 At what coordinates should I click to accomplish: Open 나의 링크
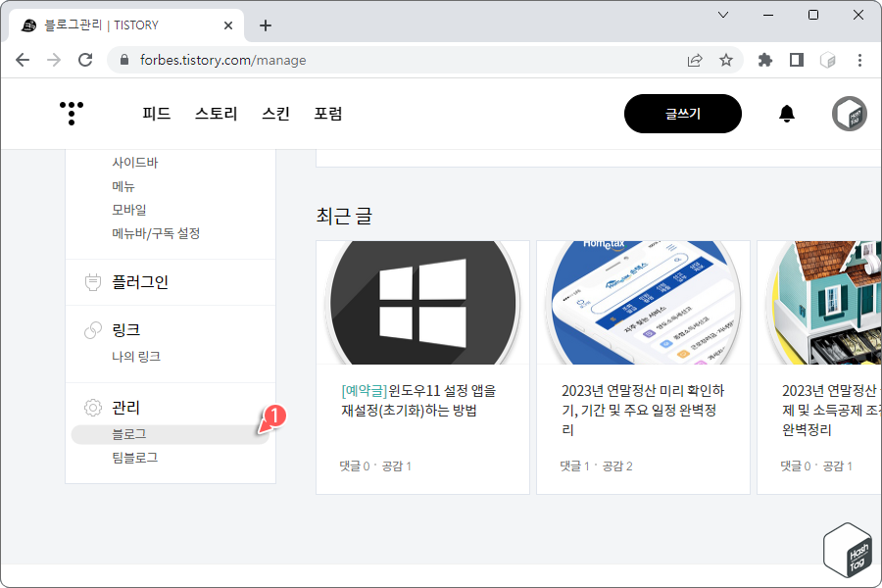[136, 357]
